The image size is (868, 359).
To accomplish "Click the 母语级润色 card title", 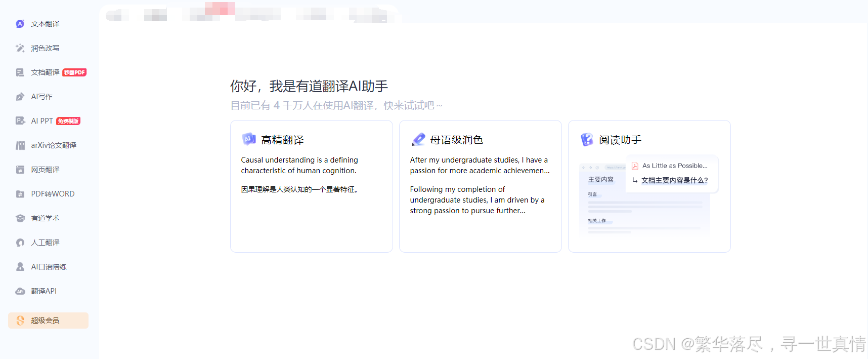I will pyautogui.click(x=456, y=140).
